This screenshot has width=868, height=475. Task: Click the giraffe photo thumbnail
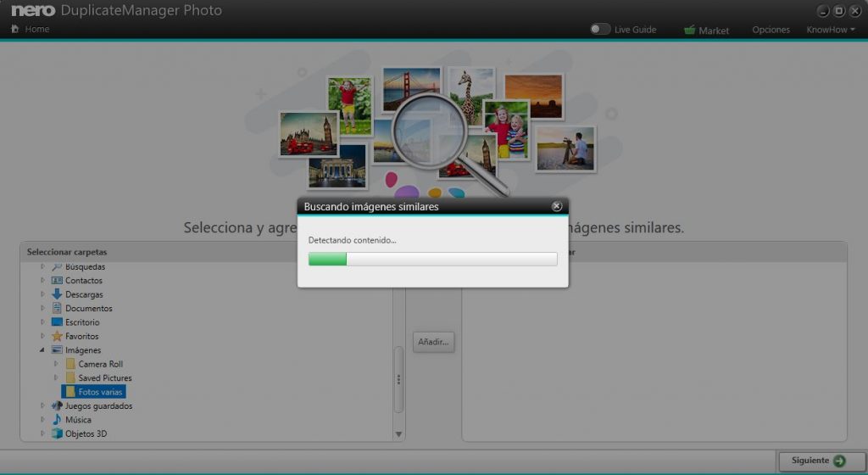pyautogui.click(x=471, y=96)
